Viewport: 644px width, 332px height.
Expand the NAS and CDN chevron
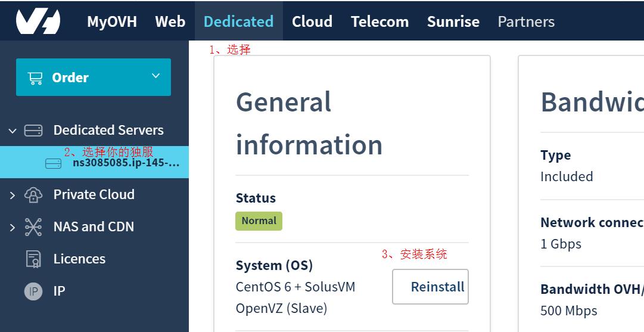pos(13,227)
